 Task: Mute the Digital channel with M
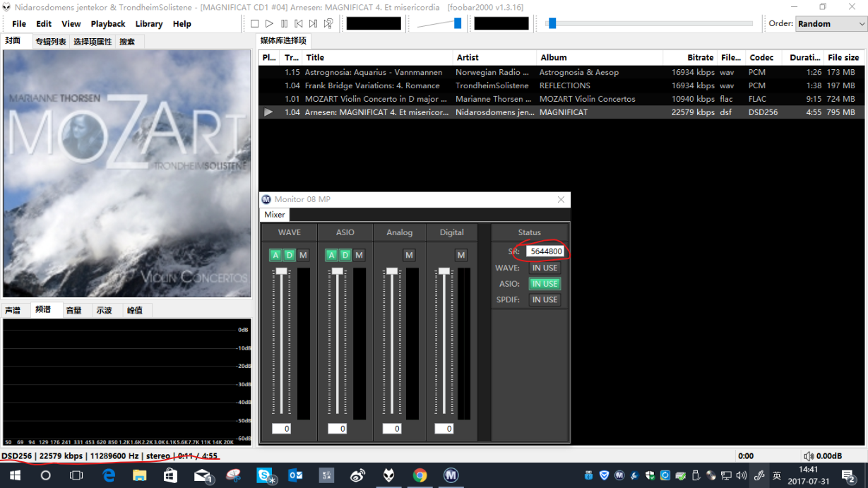(x=461, y=255)
